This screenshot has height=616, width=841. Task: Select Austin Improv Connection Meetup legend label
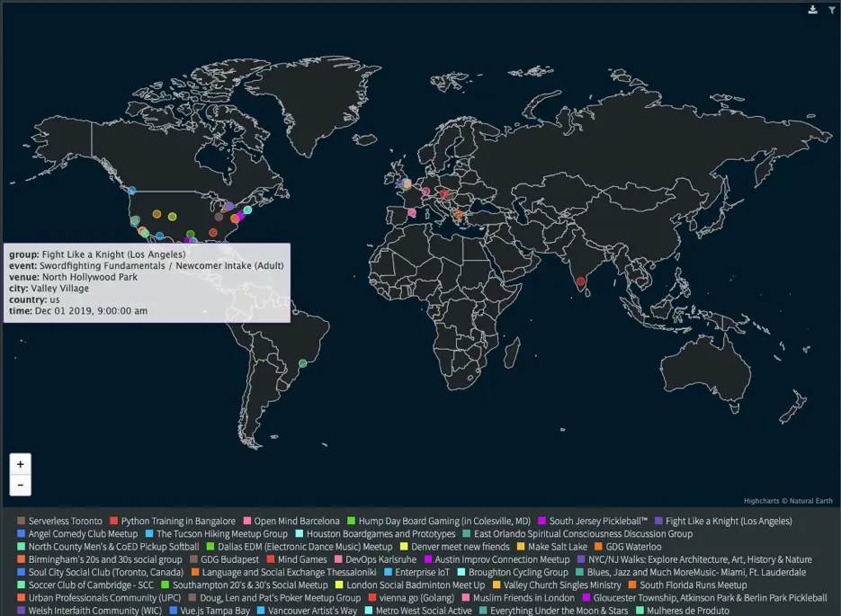coord(502,559)
